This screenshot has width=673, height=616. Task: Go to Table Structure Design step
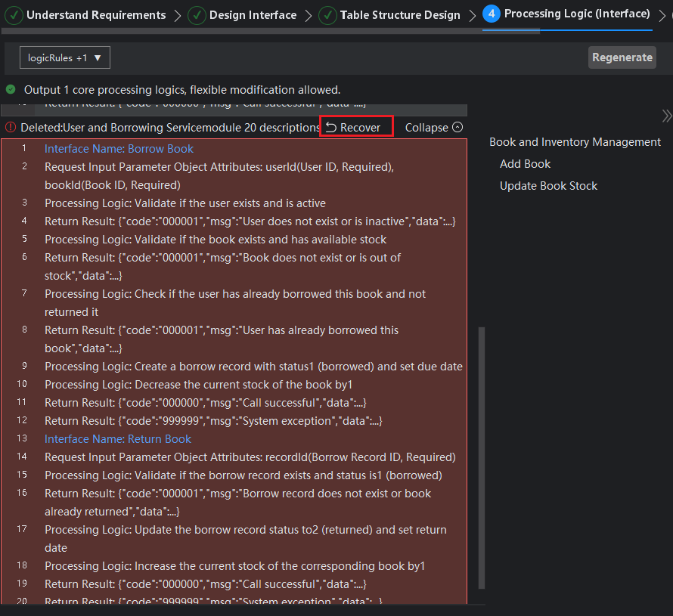[399, 15]
